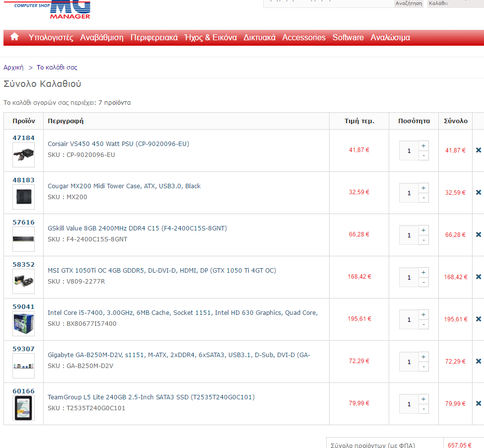The width and height of the screenshot is (484, 448).
Task: Remove GSkill Value 8GB RAM from cart
Action: (x=479, y=234)
